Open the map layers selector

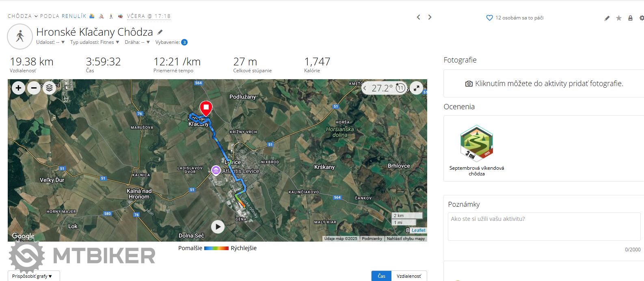[49, 88]
